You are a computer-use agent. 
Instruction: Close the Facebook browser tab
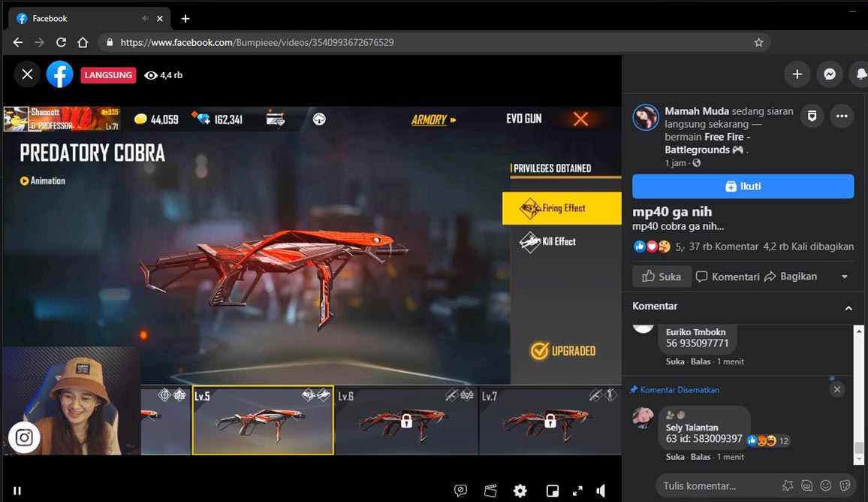[159, 19]
